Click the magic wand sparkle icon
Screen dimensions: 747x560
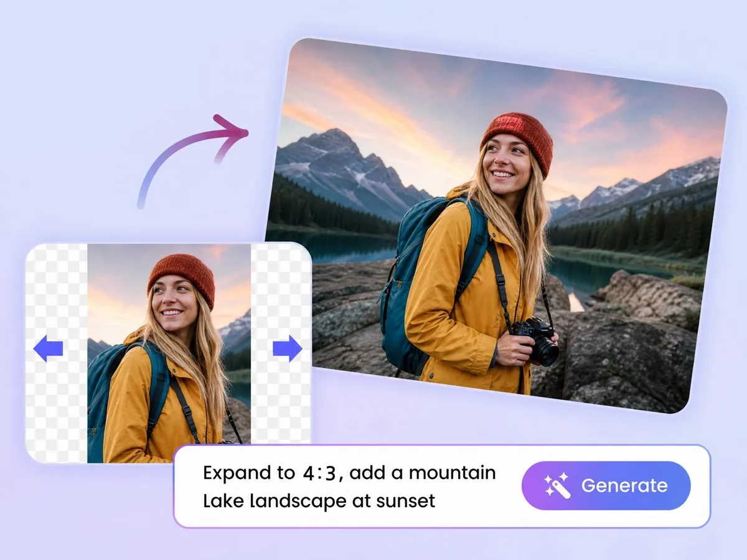[x=557, y=485]
